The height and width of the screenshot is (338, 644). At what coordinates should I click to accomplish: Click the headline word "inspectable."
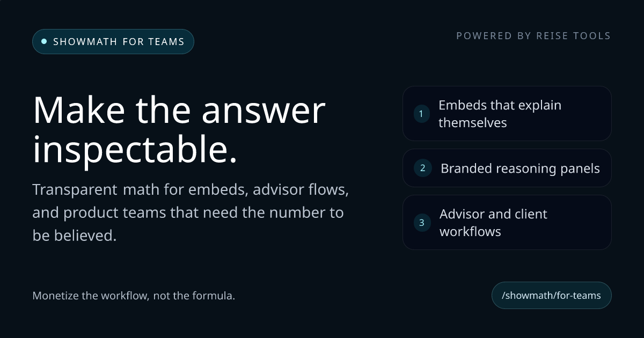pos(135,150)
